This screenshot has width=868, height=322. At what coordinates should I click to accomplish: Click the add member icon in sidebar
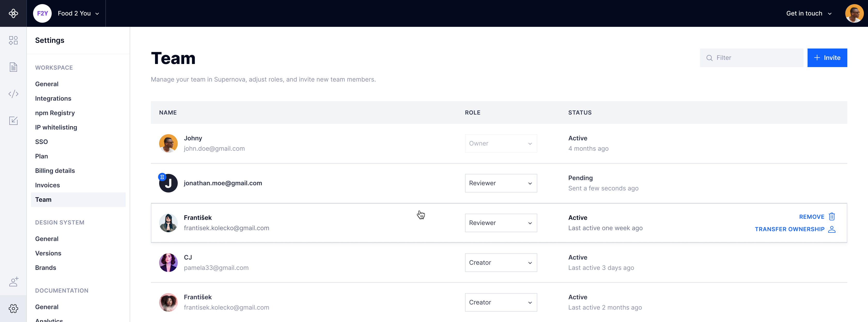click(x=13, y=282)
